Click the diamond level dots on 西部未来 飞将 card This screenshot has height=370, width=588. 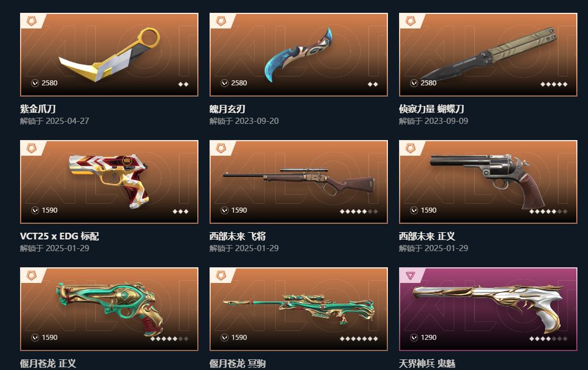coord(358,212)
